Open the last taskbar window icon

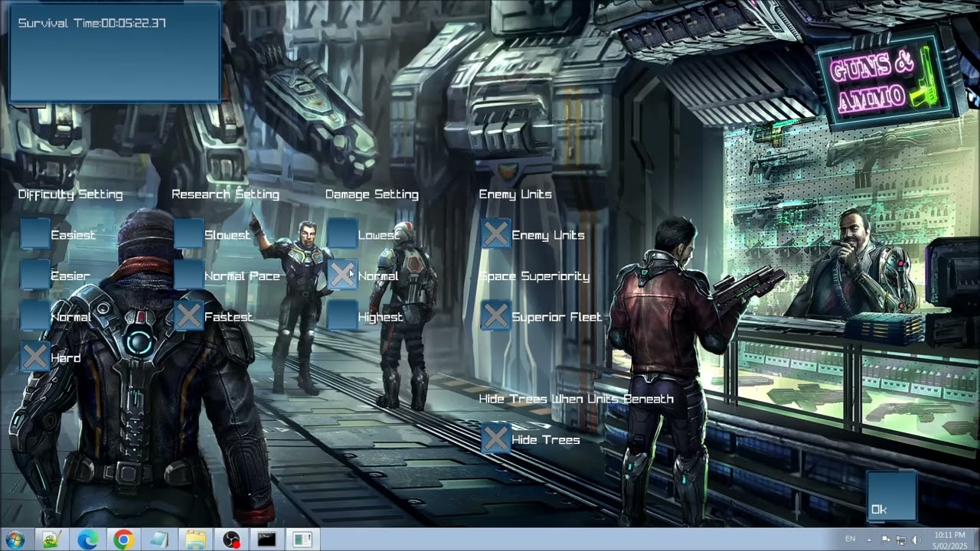pos(302,540)
